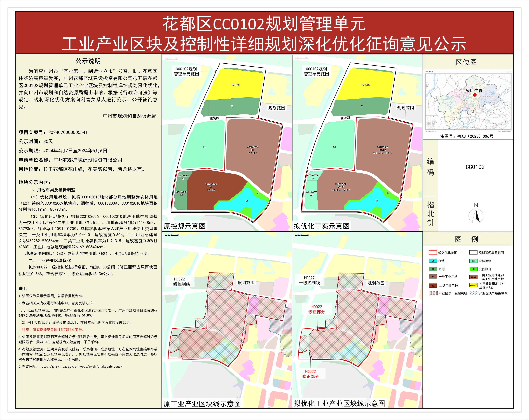Click the 区位图 panel heading
This screenshot has height=420, width=529.
coord(466,62)
